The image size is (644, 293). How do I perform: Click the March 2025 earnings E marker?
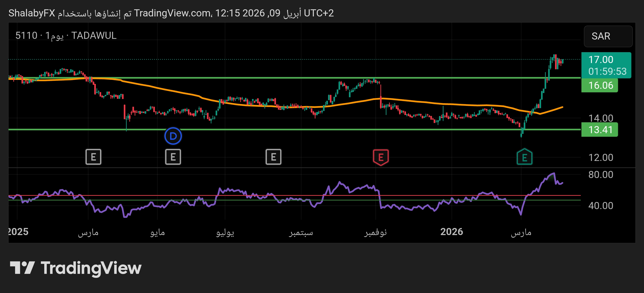click(x=93, y=157)
